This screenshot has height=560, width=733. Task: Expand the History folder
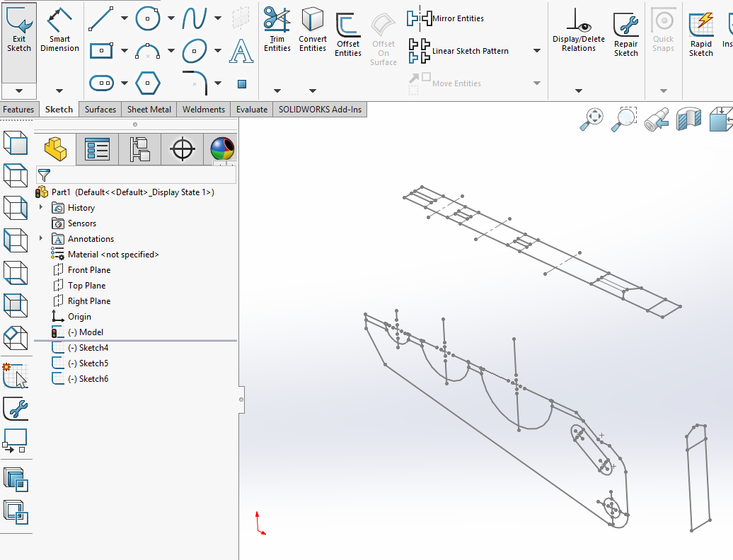(x=41, y=207)
